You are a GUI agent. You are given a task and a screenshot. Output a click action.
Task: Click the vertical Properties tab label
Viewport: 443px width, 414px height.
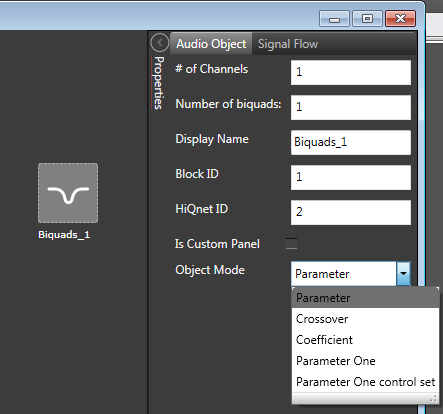(158, 83)
